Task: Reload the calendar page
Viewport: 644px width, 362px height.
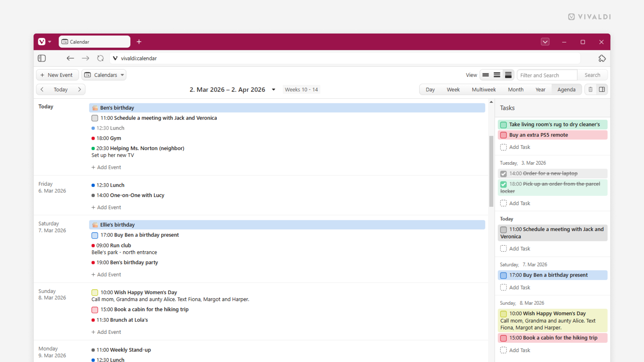Action: point(100,58)
